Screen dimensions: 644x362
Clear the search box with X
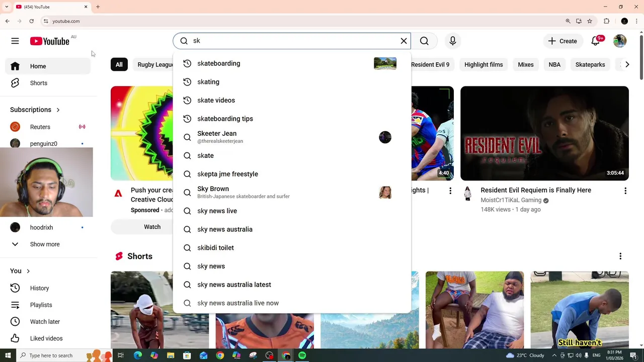point(404,41)
